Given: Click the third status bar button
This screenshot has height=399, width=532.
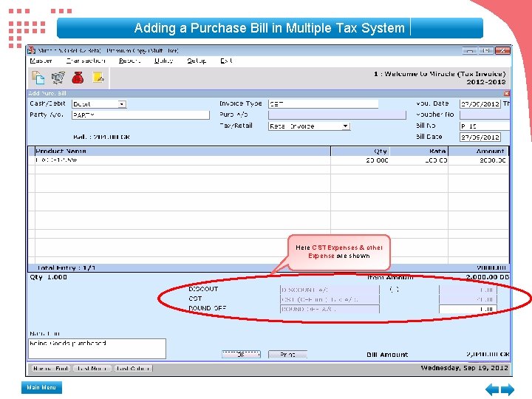Looking at the screenshot, I should (x=133, y=369).
